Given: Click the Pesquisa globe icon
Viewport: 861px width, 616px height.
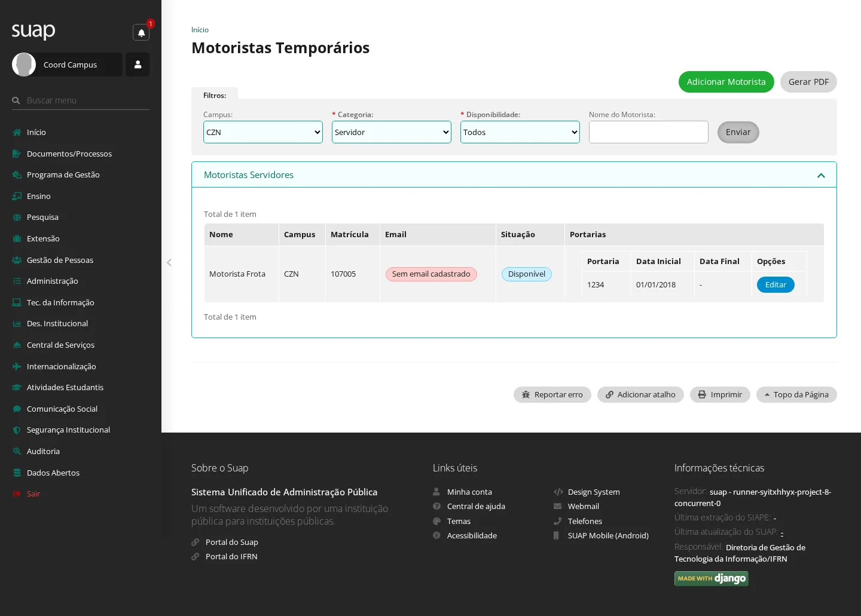Looking at the screenshot, I should coord(17,217).
